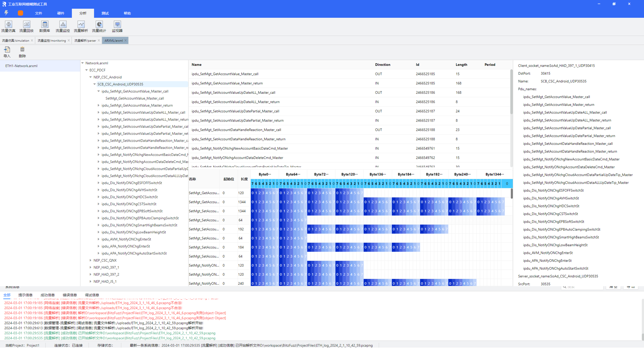Screen dimensions: 644x349
Task: Open the 流量统计 traffic statistics tool
Action: pyautogui.click(x=99, y=26)
